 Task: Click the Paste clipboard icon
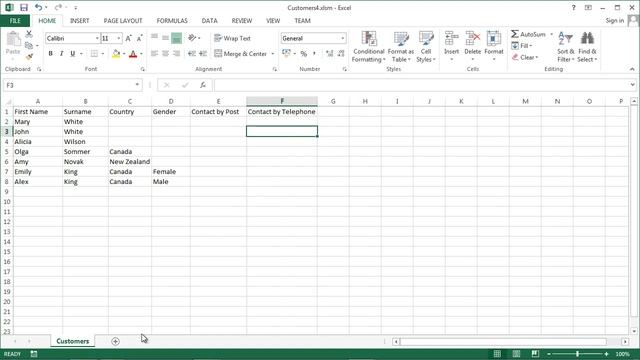point(13,40)
